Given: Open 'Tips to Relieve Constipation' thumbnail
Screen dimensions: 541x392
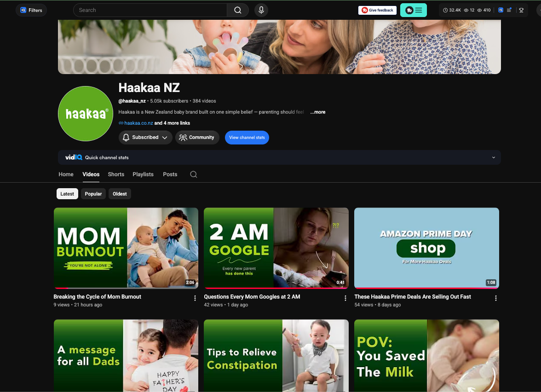Looking at the screenshot, I should tap(276, 355).
